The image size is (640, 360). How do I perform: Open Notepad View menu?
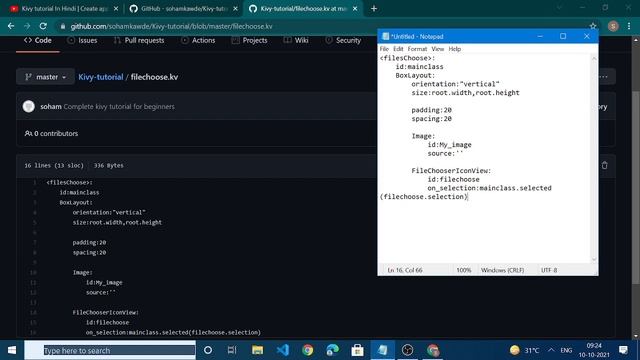click(438, 49)
